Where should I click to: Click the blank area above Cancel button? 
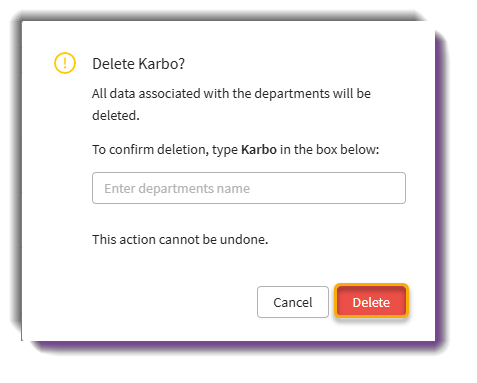293,267
